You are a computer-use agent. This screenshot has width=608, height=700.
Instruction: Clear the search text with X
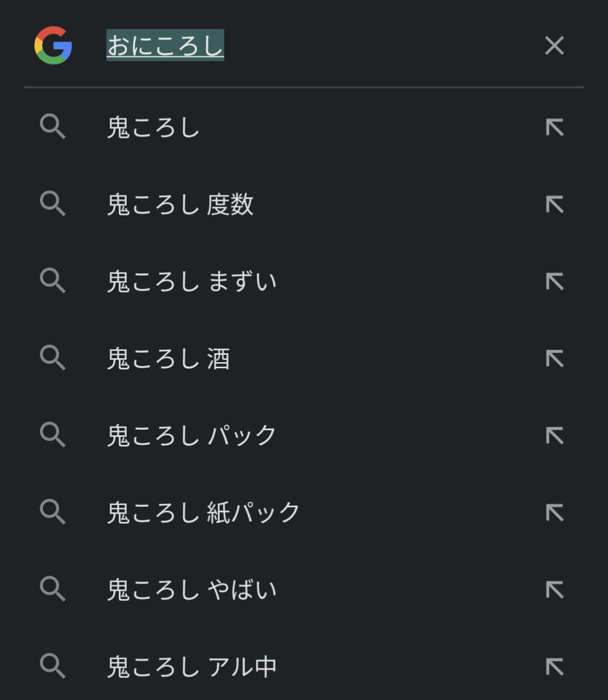coord(554,46)
